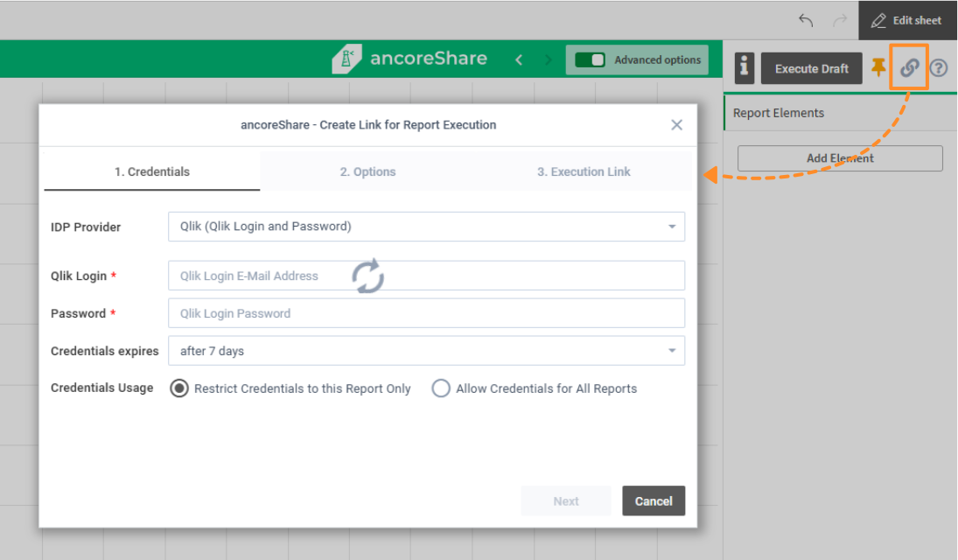The image size is (958, 560).
Task: Go to previous sheet with left chevron
Action: click(x=519, y=59)
